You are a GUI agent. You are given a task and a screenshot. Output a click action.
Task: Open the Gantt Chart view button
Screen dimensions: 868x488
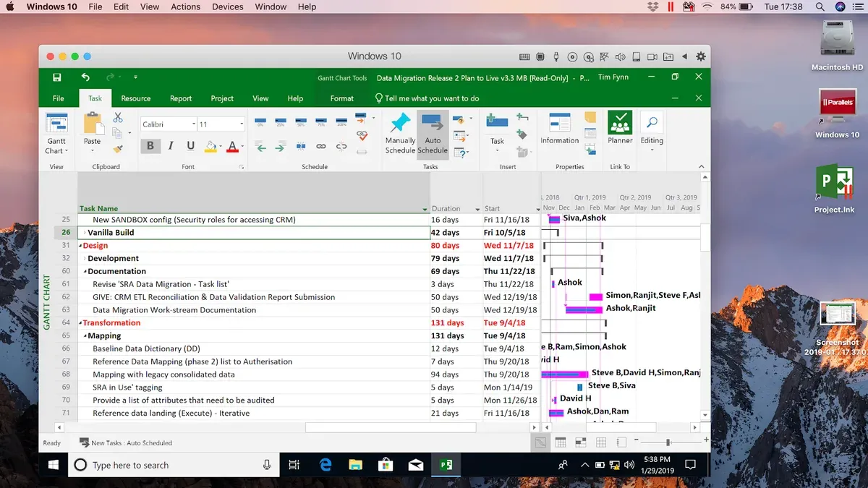56,134
